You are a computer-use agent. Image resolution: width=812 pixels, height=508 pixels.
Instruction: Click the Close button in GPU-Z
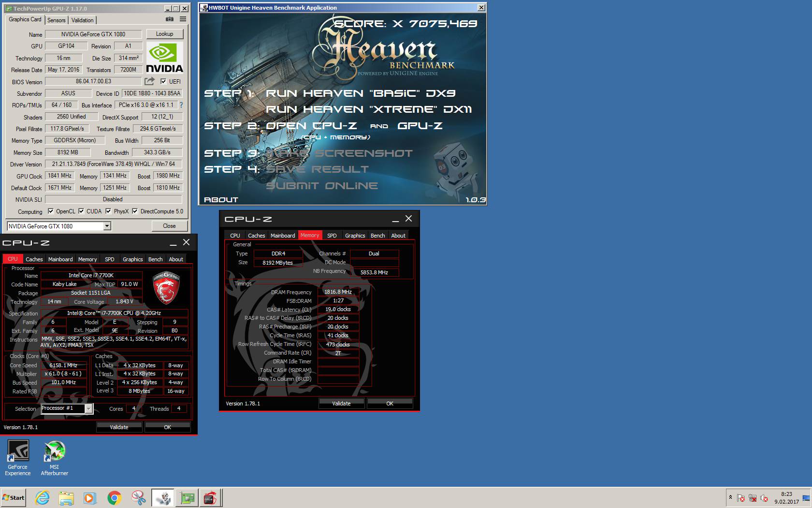coord(169,226)
